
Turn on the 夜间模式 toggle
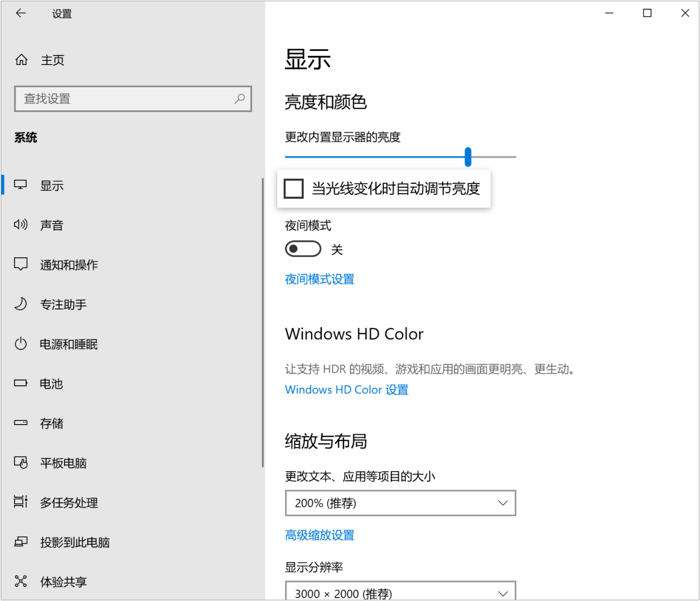[x=303, y=249]
